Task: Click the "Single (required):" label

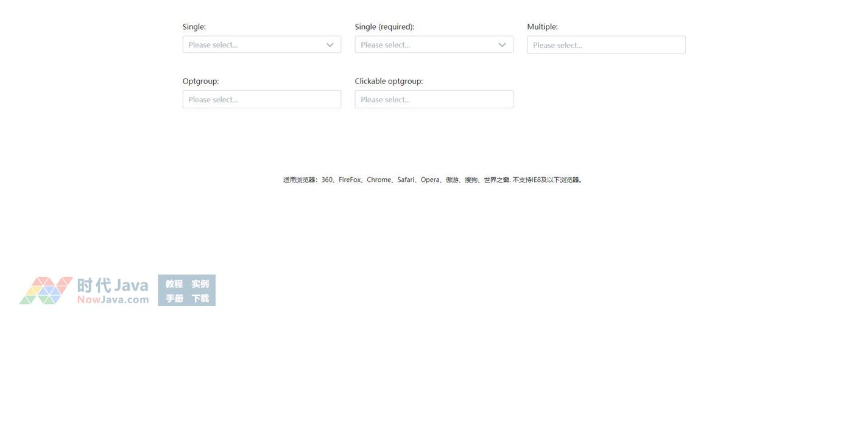Action: tap(384, 27)
